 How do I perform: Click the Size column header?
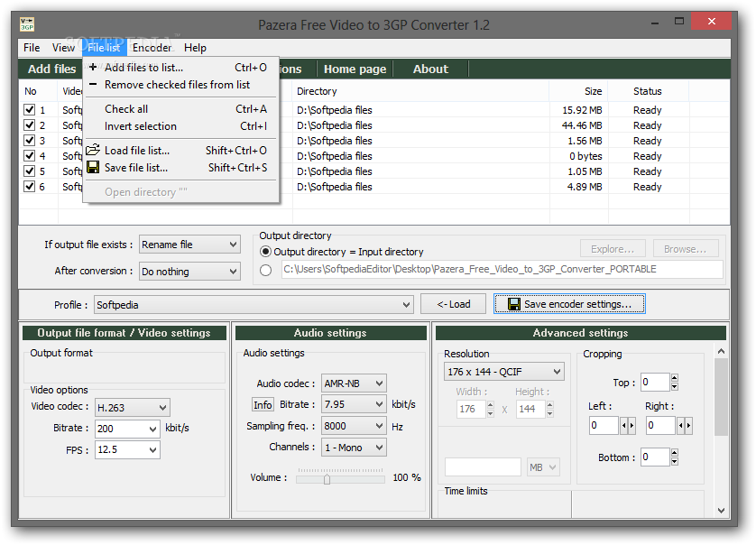click(578, 91)
